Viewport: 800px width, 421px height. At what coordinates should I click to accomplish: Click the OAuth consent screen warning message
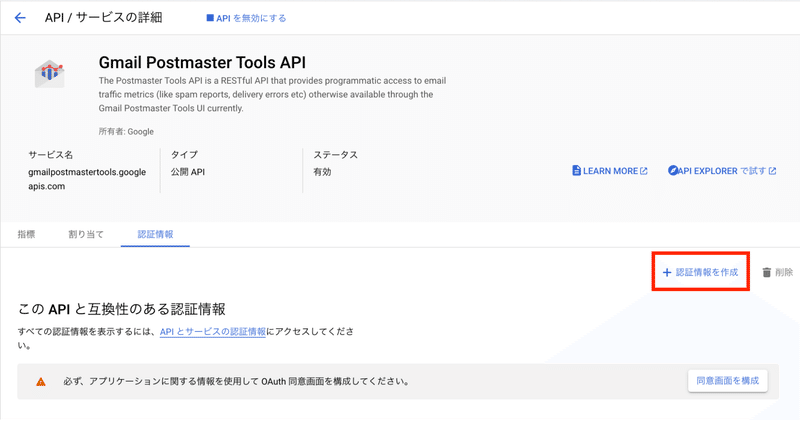click(x=236, y=381)
